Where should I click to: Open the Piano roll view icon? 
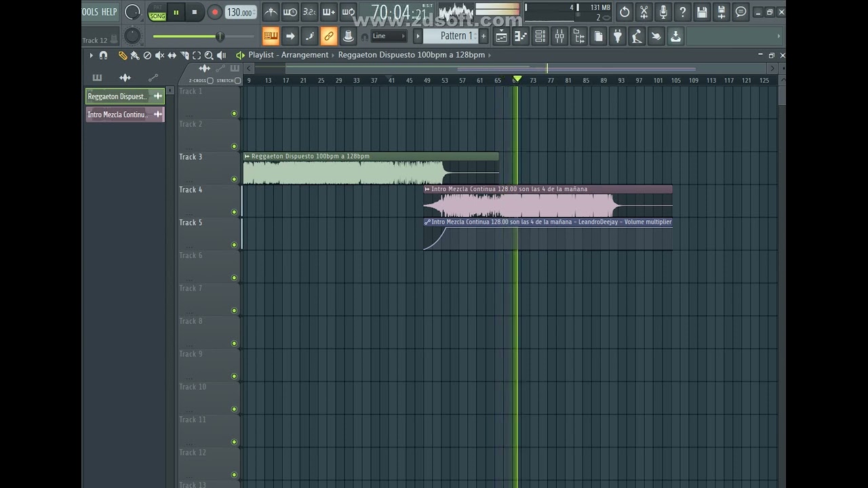[521, 37]
